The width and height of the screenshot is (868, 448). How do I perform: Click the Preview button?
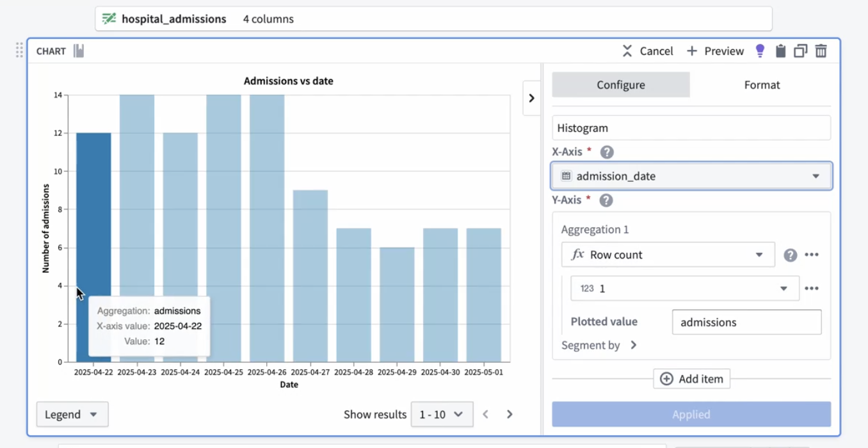715,51
